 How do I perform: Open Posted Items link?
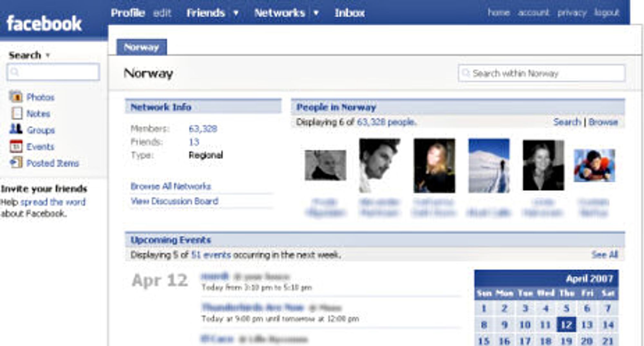[x=52, y=163]
